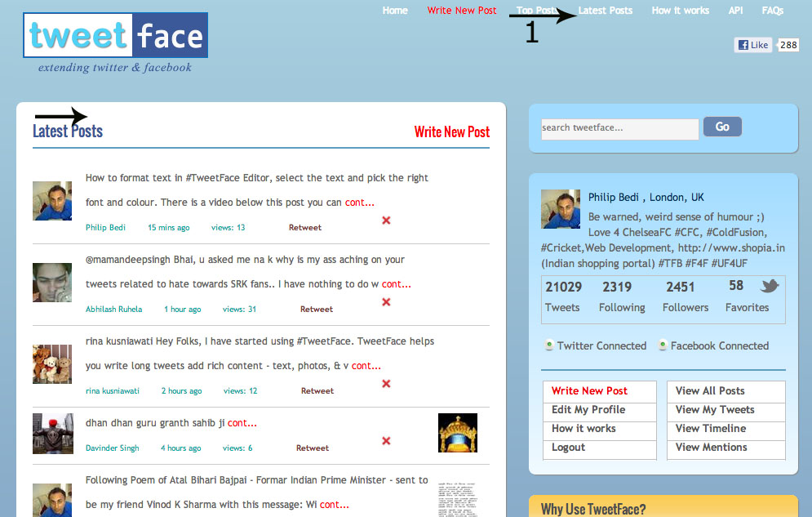This screenshot has width=812, height=517.
Task: Remove rina kusniawati's post with red X
Action: click(x=386, y=384)
